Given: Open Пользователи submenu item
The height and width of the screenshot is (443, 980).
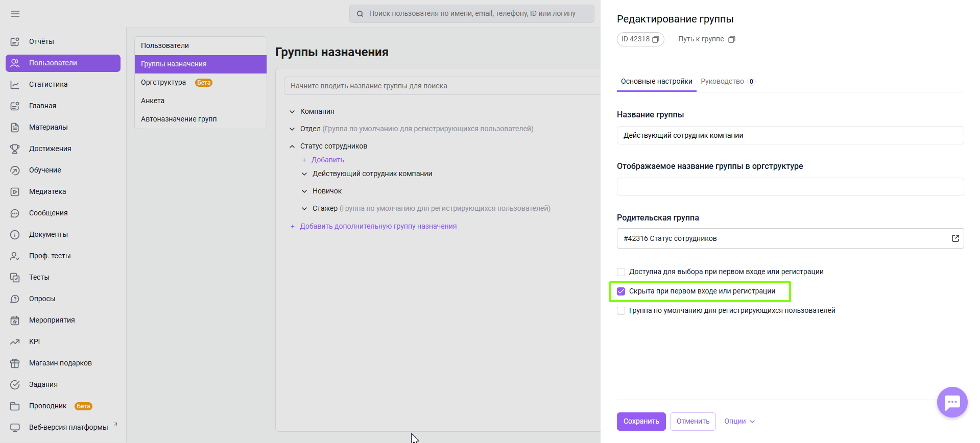Looking at the screenshot, I should coord(201,45).
